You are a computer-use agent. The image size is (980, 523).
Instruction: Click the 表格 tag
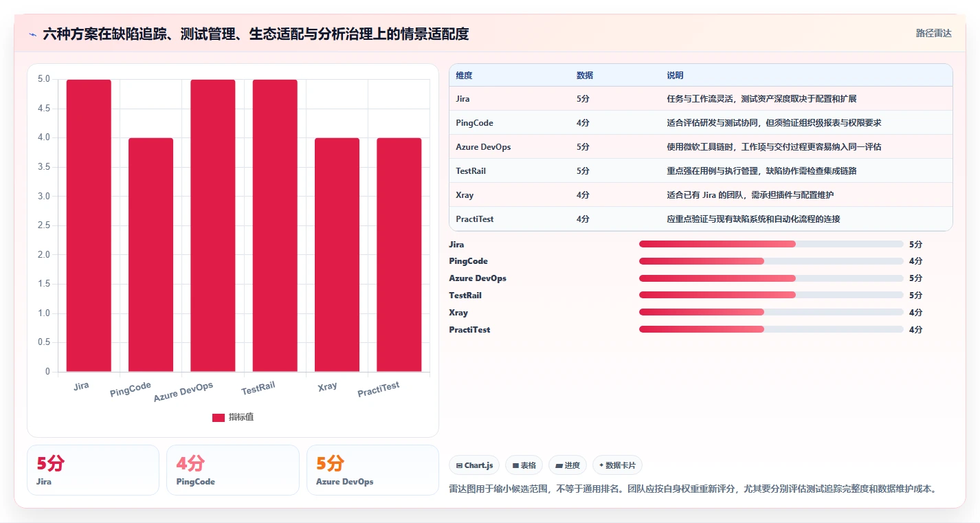(524, 465)
